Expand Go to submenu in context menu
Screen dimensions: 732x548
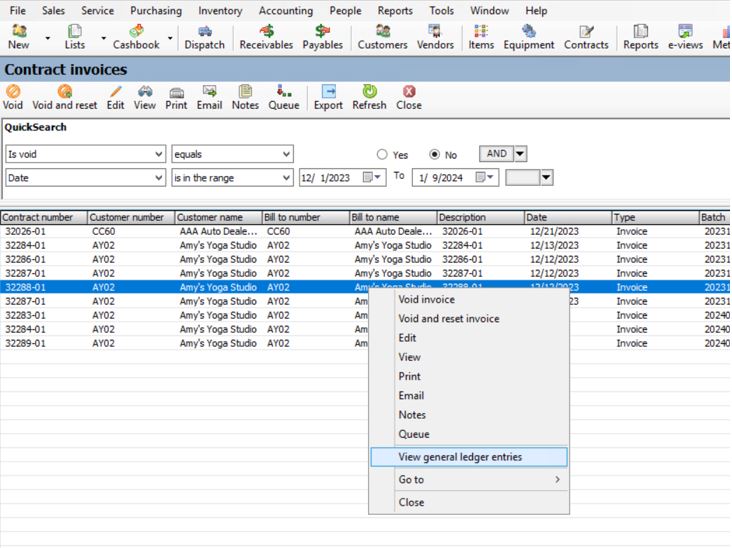[469, 479]
